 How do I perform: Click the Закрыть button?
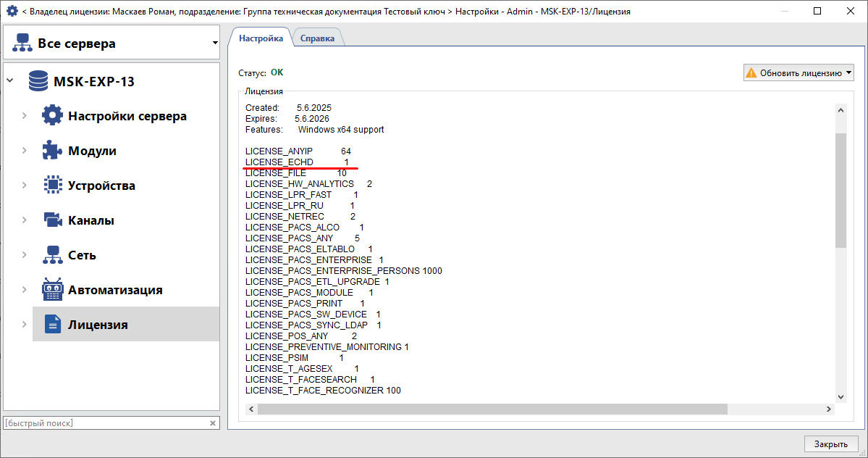[831, 444]
